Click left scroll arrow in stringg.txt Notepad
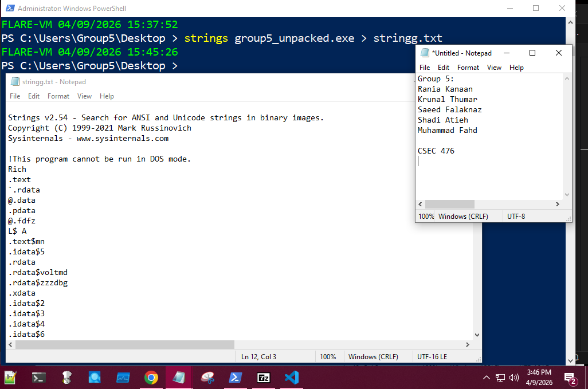Image resolution: width=588 pixels, height=389 pixels. tap(10, 344)
